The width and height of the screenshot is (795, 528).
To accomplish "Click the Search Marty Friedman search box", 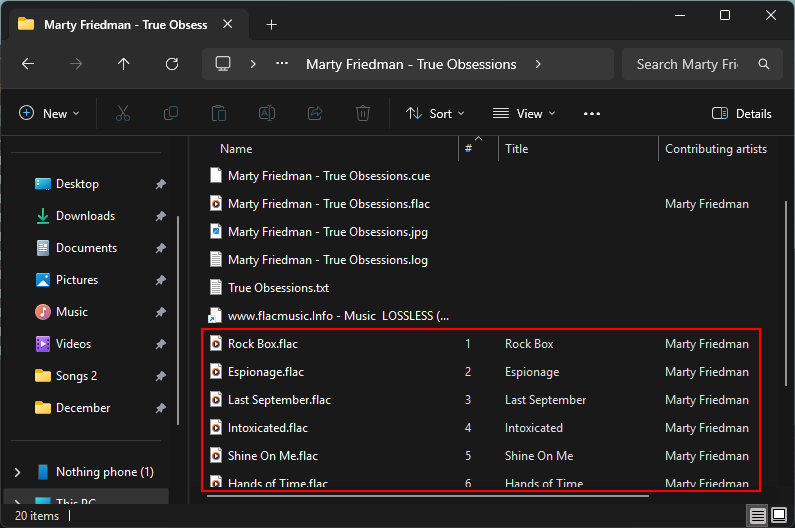I will tap(700, 64).
